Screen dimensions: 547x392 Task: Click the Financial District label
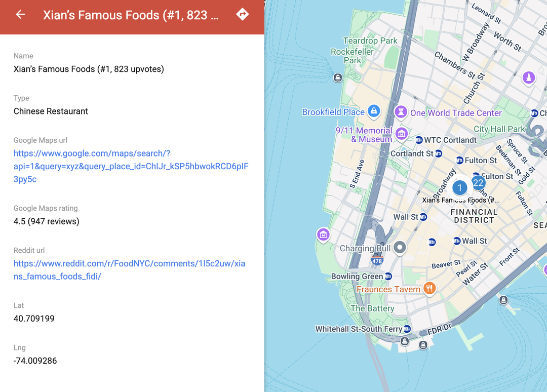click(474, 216)
